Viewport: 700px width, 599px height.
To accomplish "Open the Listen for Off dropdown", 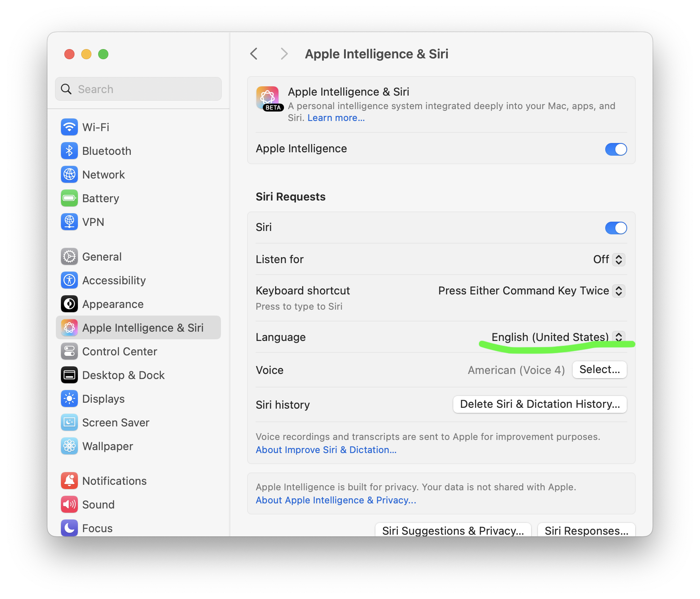I will pyautogui.click(x=609, y=259).
